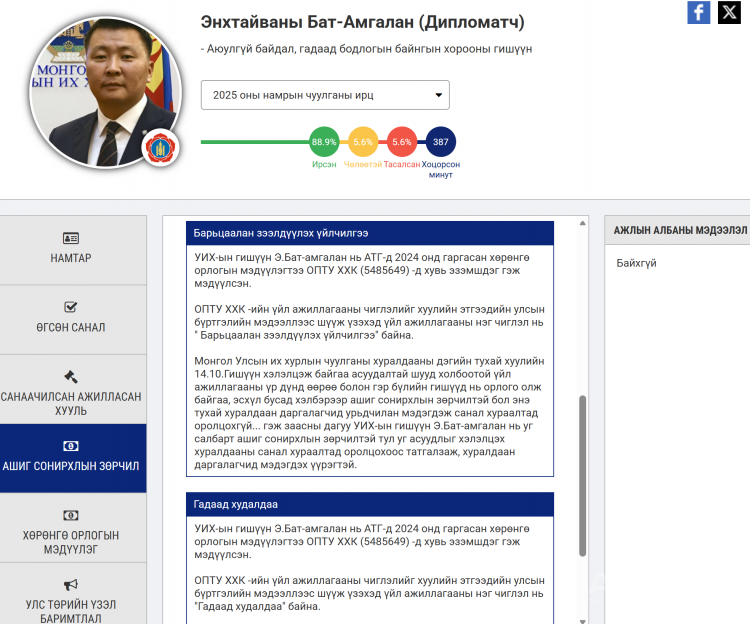Open the Facebook share icon
This screenshot has height=624, width=750.
[699, 12]
